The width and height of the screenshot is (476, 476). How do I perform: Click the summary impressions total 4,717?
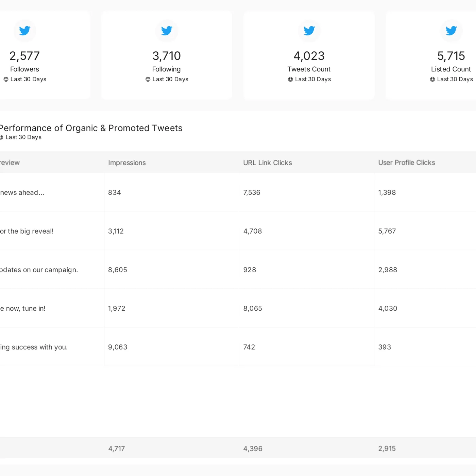(117, 449)
